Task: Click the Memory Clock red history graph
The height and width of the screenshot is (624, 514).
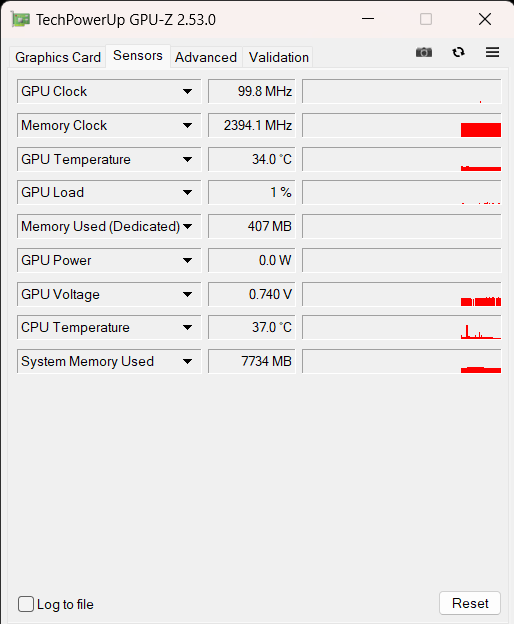Action: click(x=402, y=125)
